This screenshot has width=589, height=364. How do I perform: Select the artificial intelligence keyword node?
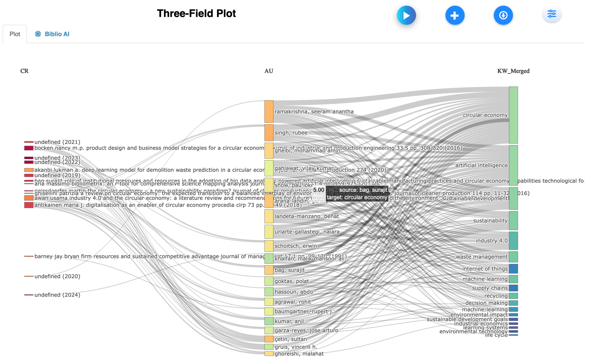(513, 165)
